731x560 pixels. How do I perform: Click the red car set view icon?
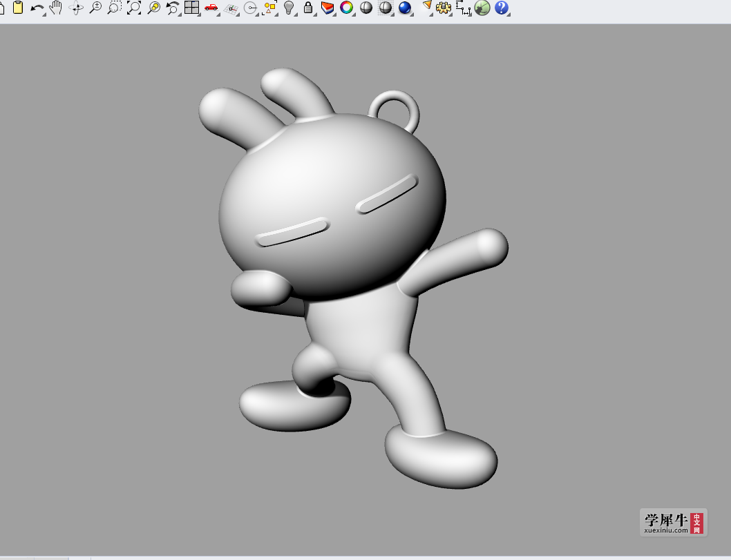(x=211, y=8)
